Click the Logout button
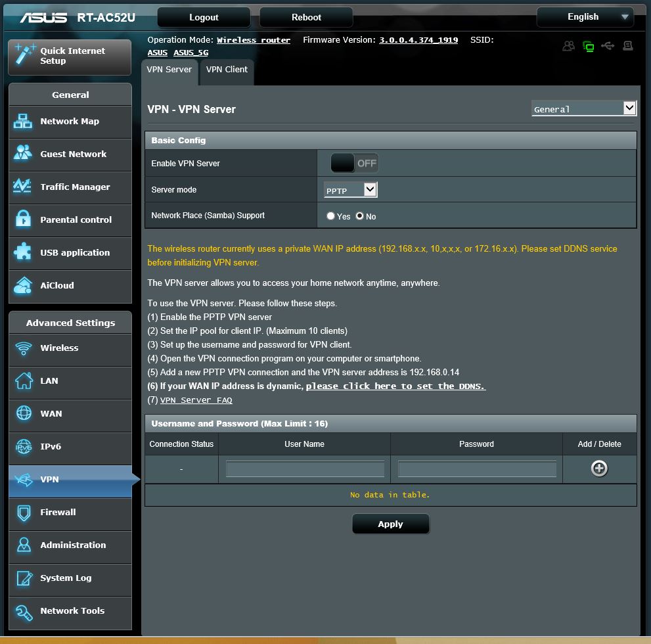The image size is (651, 644). 204,17
